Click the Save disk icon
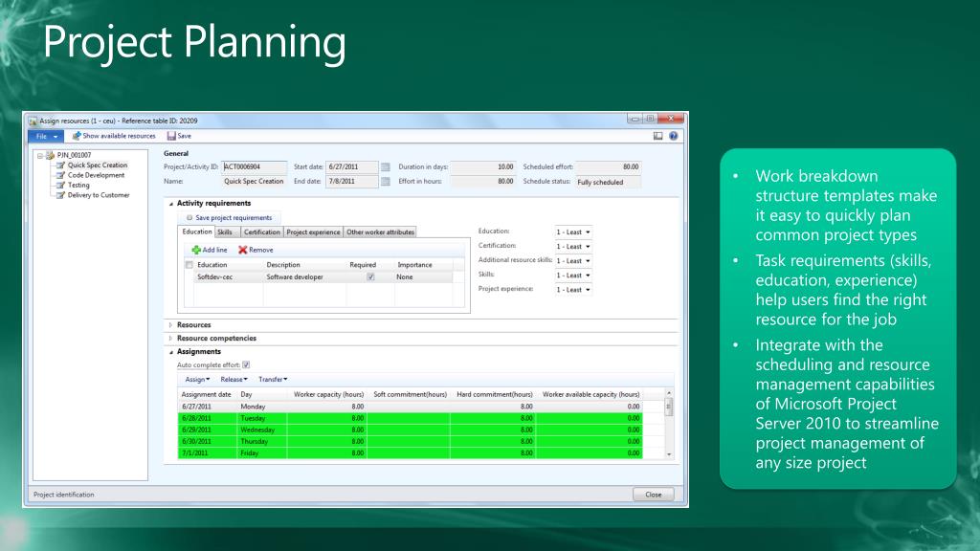This screenshot has width=980, height=551. tap(171, 136)
